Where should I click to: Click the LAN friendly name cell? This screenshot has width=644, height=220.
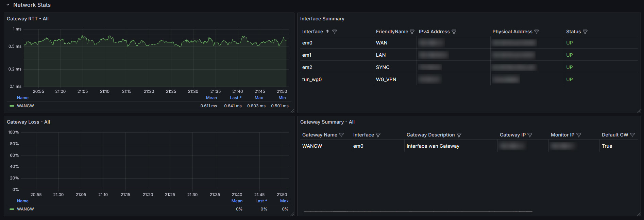pos(395,55)
